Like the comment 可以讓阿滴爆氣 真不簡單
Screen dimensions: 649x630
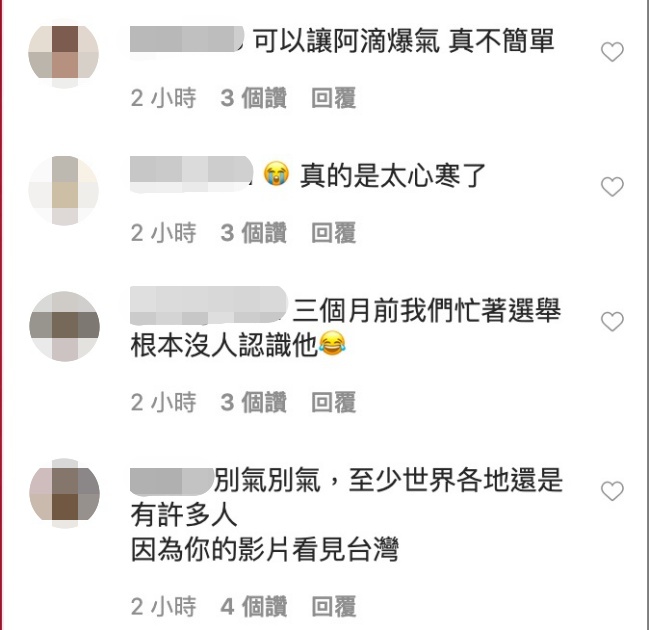point(612,52)
